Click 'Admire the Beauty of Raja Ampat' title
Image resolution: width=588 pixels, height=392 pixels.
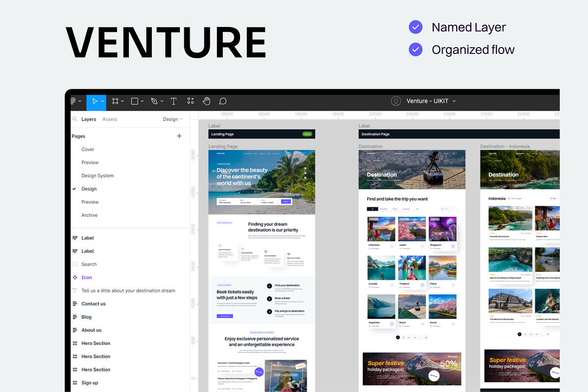coord(506,278)
